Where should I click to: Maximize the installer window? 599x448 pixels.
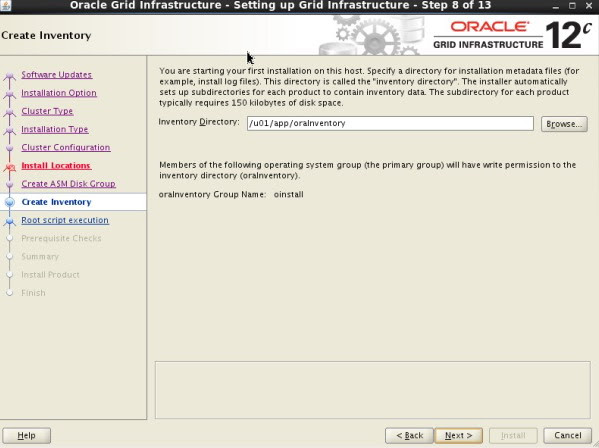[x=572, y=6]
